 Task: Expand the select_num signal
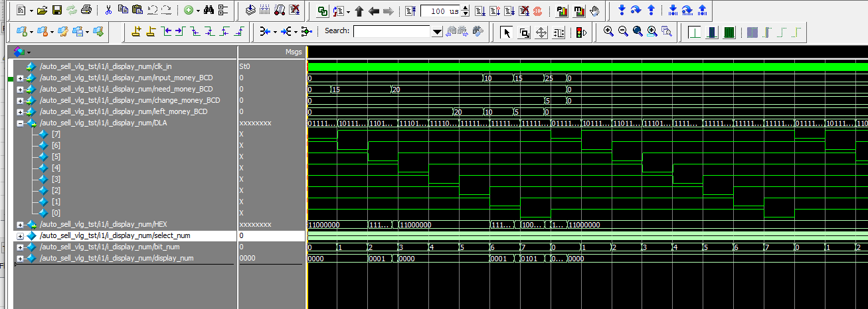point(20,236)
